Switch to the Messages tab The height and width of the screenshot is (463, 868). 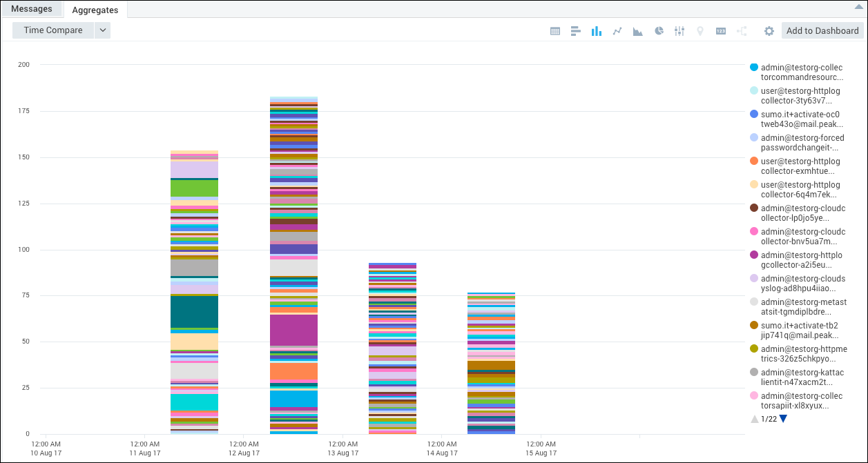pos(31,9)
